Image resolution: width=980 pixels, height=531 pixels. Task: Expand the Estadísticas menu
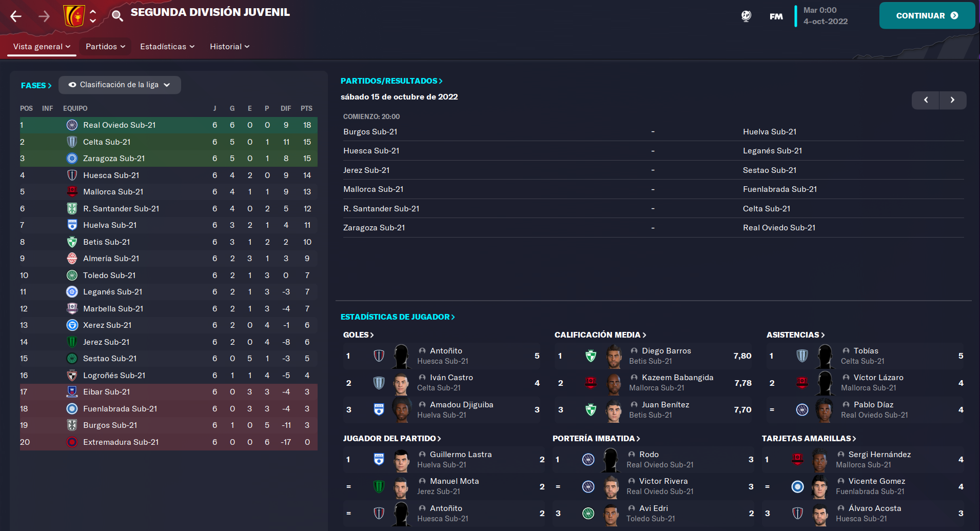(167, 47)
